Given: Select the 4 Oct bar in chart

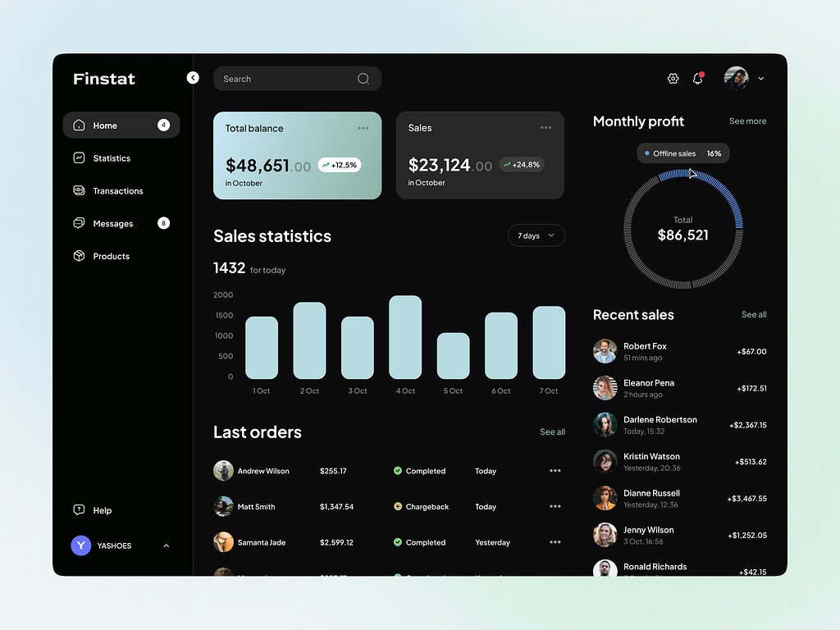Looking at the screenshot, I should coord(405,337).
